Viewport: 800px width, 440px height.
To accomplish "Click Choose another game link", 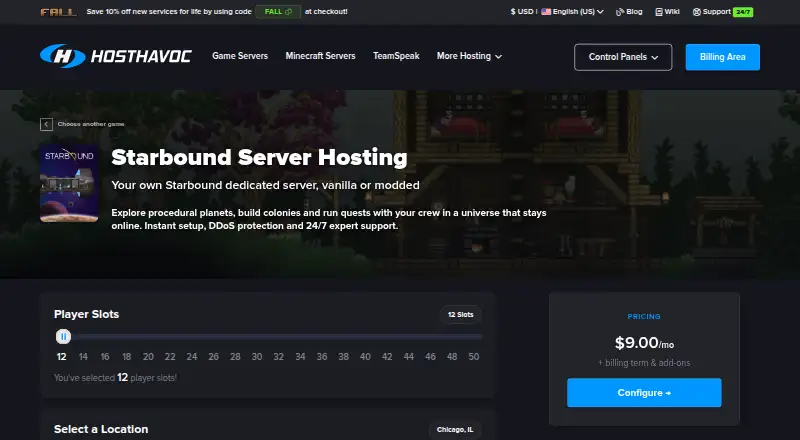I will (91, 124).
